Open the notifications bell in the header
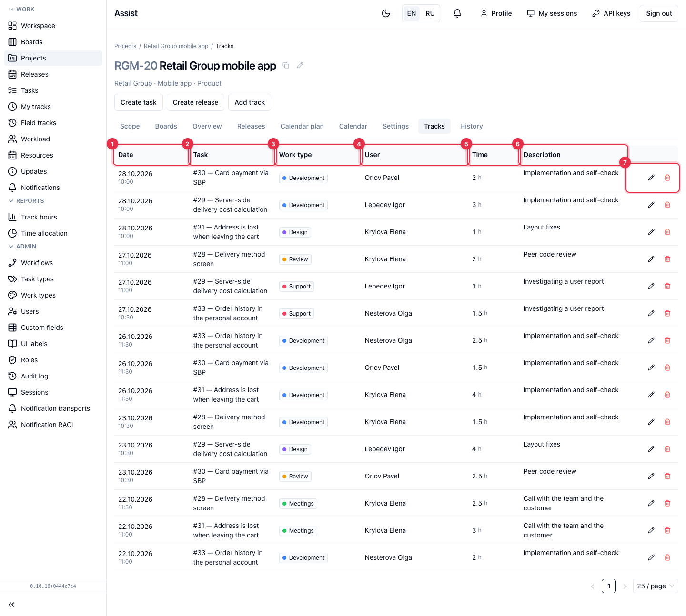 [457, 13]
